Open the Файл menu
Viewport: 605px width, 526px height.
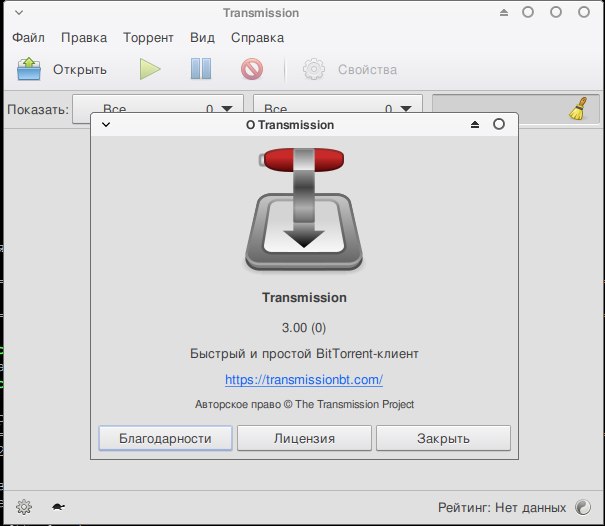[28, 37]
